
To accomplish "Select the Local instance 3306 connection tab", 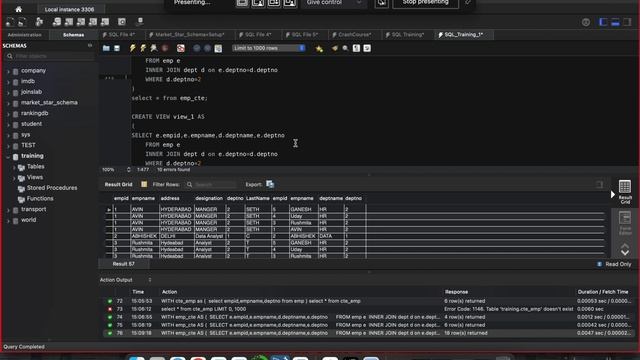I will (69, 9).
